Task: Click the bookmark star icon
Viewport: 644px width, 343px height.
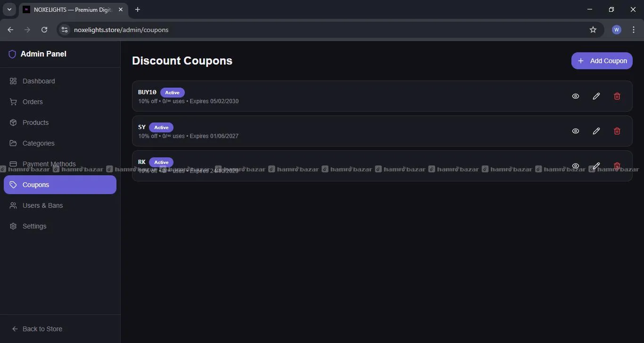Action: (593, 30)
